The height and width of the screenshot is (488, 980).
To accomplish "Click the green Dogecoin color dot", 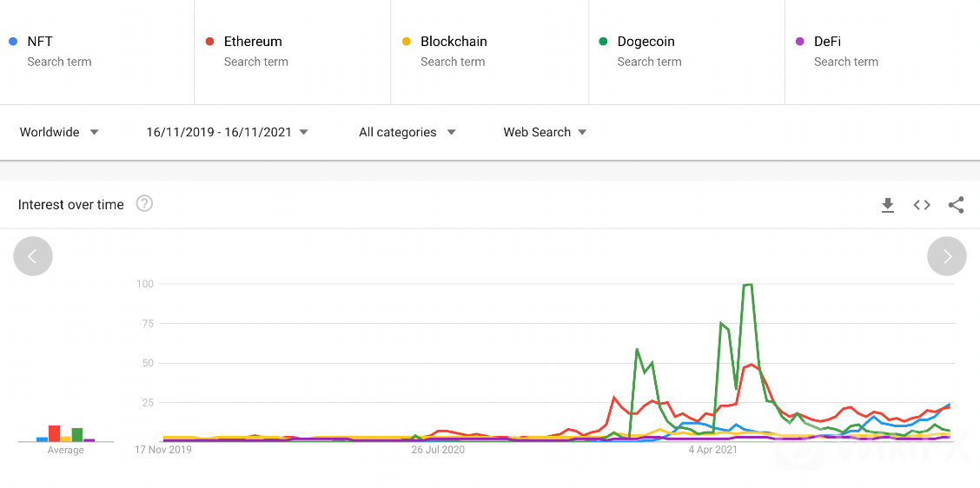I will click(603, 42).
